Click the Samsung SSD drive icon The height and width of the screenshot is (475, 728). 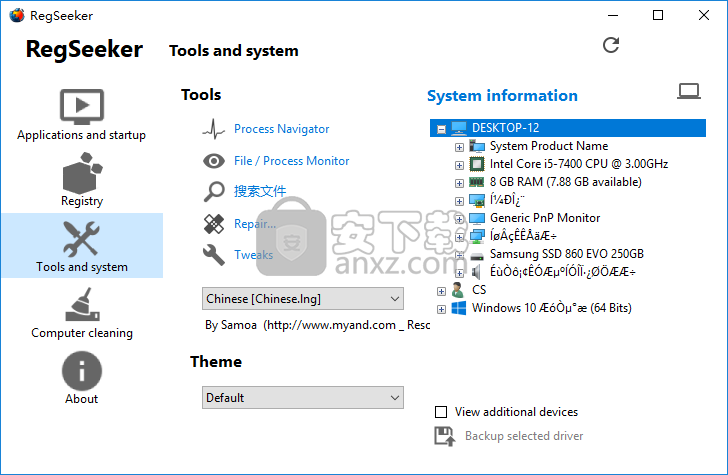(x=477, y=255)
